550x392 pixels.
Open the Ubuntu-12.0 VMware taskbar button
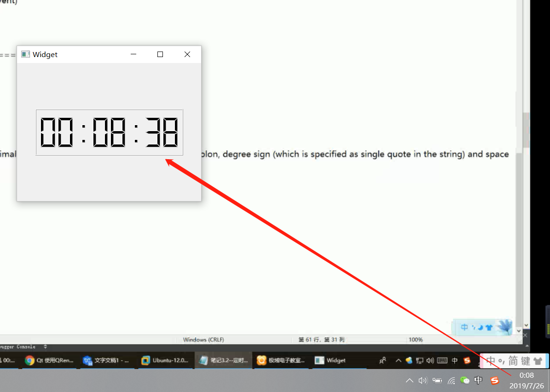tap(165, 360)
